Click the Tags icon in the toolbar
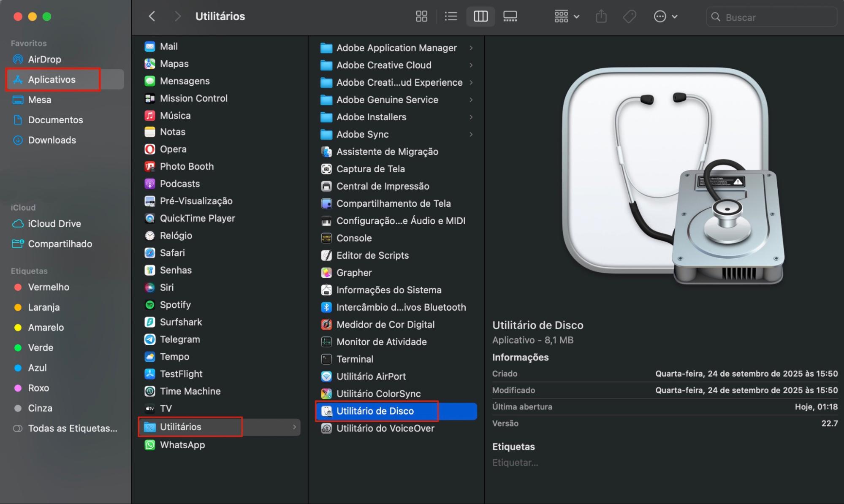This screenshot has width=844, height=504. point(629,16)
